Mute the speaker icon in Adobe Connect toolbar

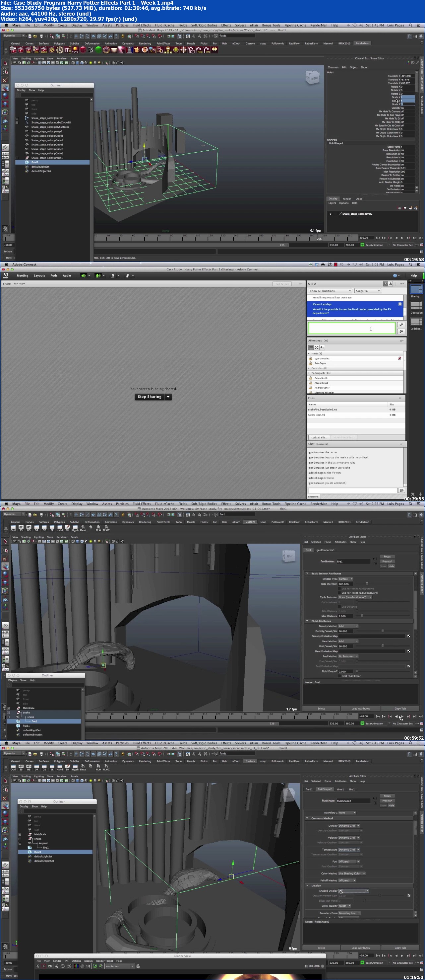tap(83, 275)
